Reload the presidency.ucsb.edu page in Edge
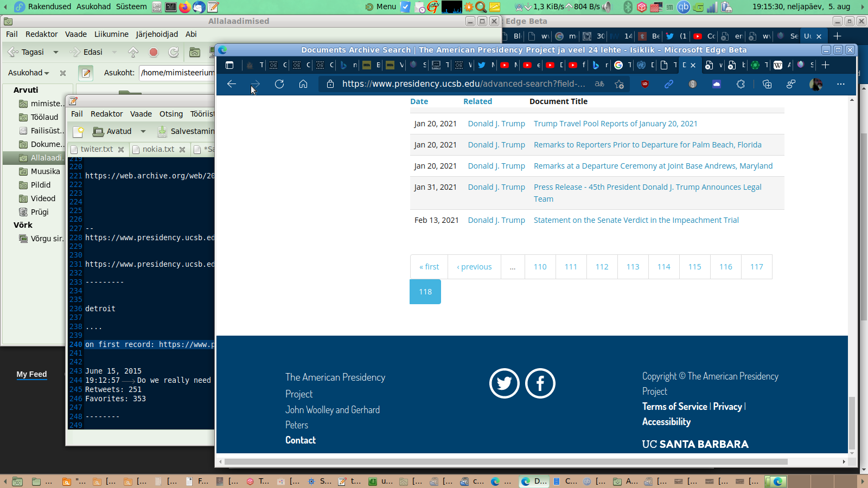Viewport: 868px width, 488px height. [x=279, y=84]
